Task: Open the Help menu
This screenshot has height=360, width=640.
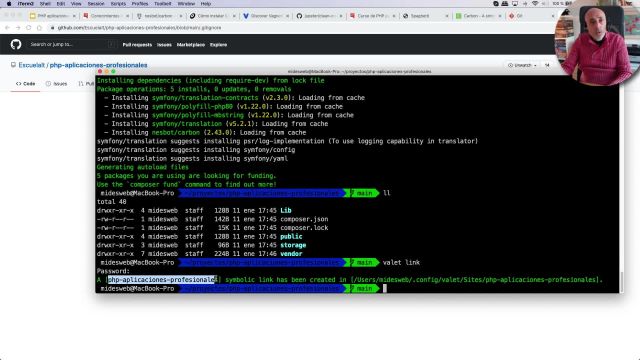Action: tap(206, 4)
